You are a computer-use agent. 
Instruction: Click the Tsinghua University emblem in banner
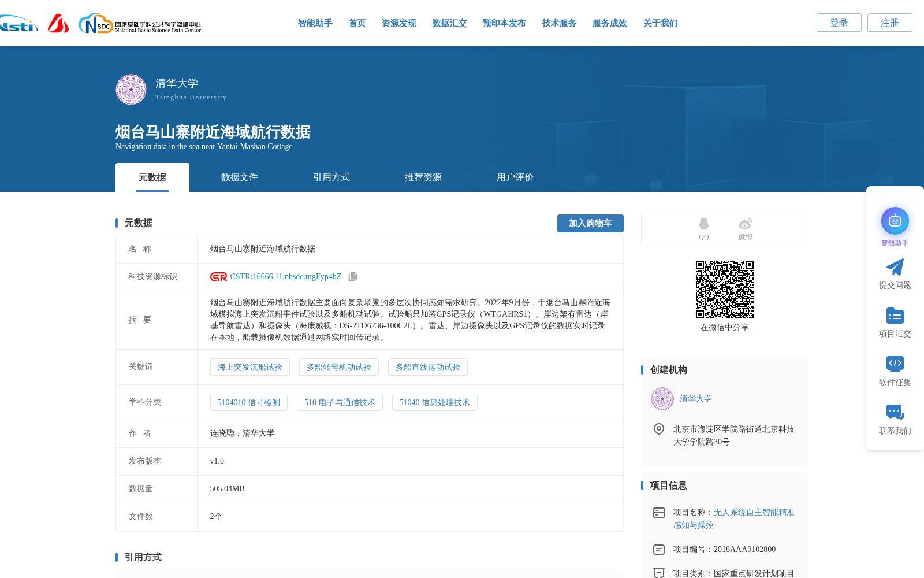pos(131,90)
